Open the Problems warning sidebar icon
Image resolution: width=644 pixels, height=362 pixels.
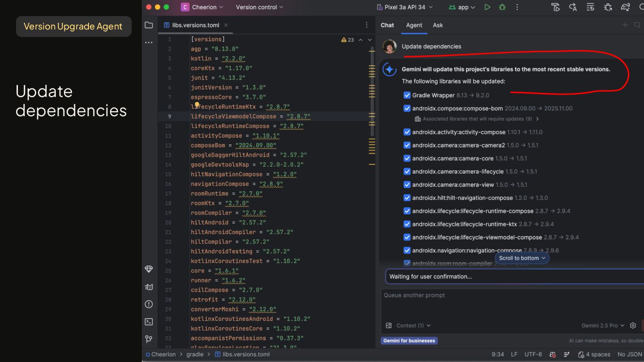[x=149, y=304]
